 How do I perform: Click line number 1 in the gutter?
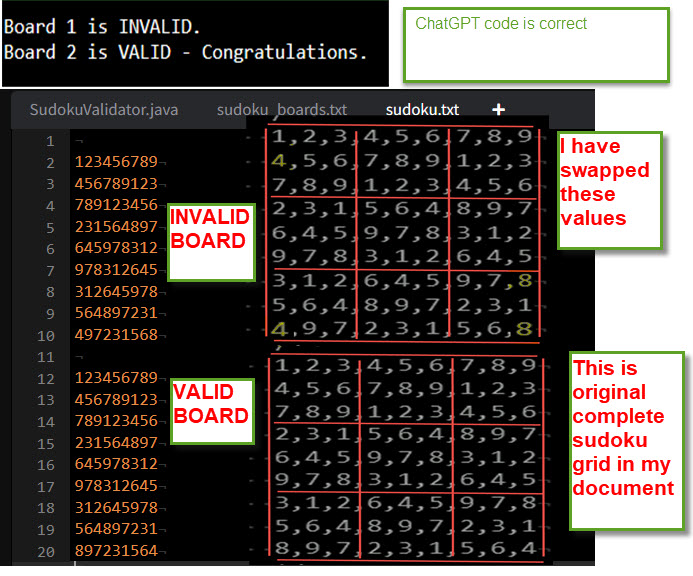coord(48,141)
